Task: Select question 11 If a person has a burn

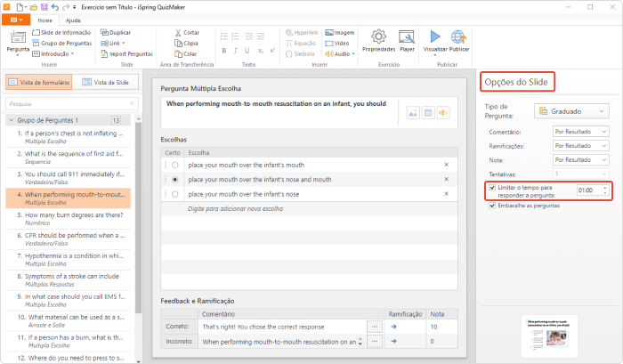Action: click(68, 341)
